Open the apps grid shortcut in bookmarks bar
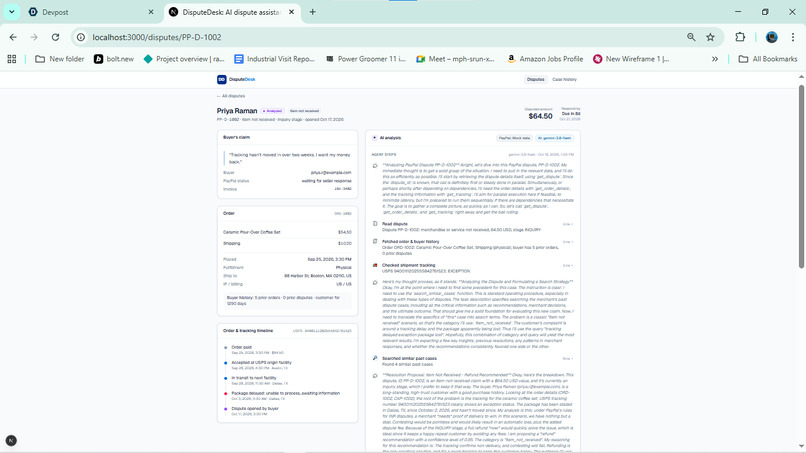 (x=12, y=59)
